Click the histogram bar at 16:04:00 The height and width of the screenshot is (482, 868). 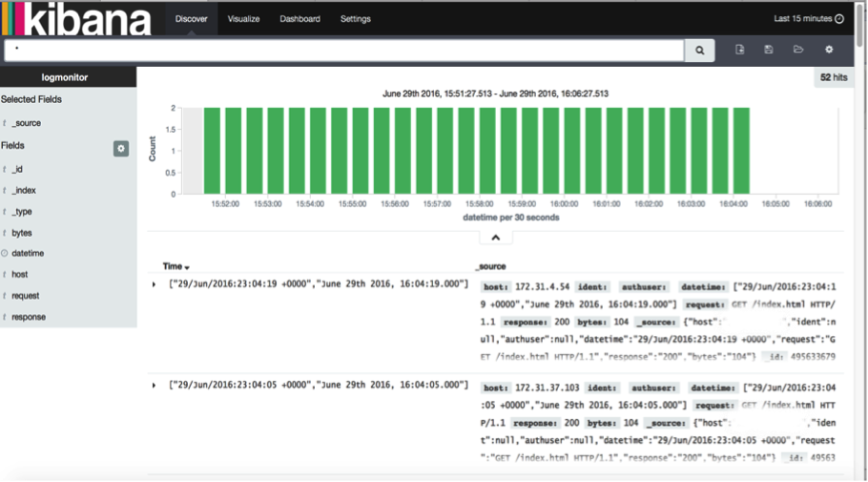point(741,151)
